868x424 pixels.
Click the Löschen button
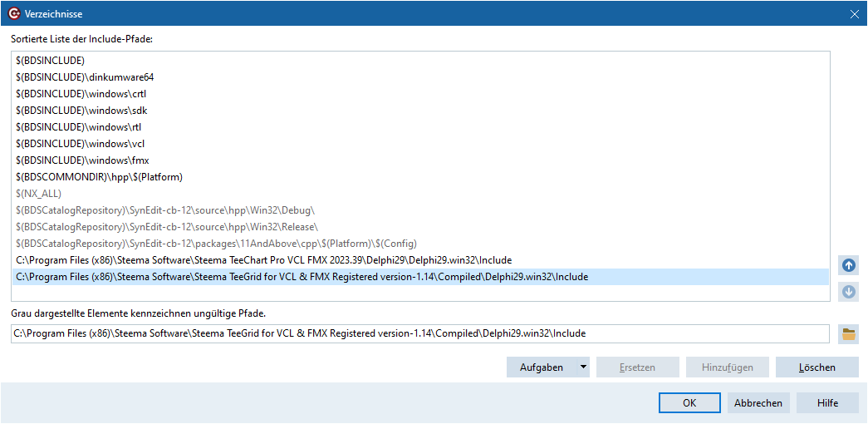[x=817, y=367]
